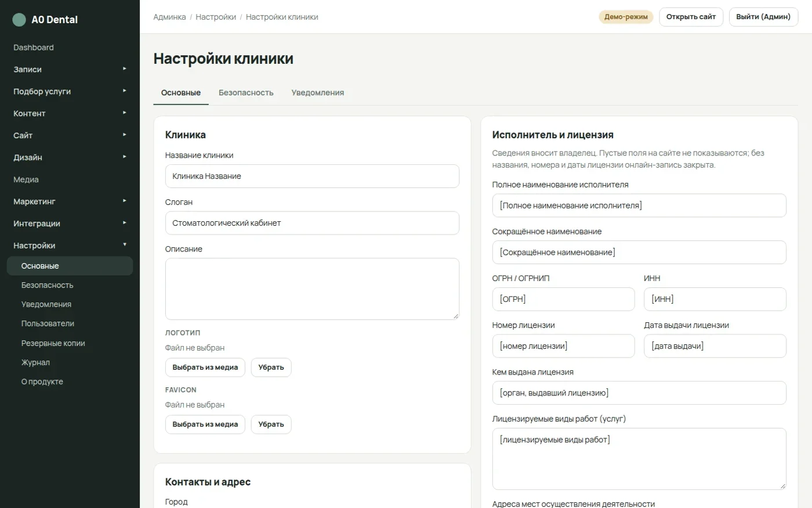The image size is (812, 508).
Task: Open Dashboard in the sidebar
Action: click(70, 48)
